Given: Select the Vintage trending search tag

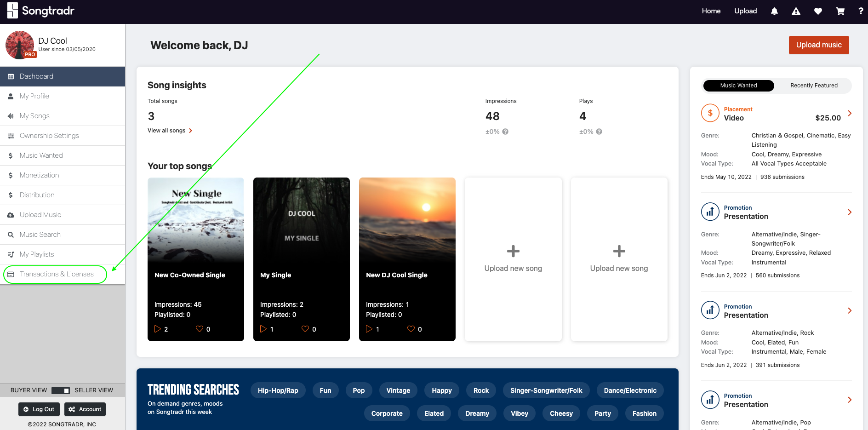Looking at the screenshot, I should tap(398, 390).
